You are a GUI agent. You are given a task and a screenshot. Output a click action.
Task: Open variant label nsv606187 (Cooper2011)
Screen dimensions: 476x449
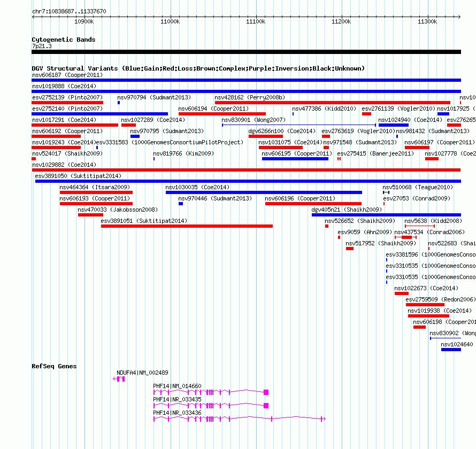(x=67, y=75)
